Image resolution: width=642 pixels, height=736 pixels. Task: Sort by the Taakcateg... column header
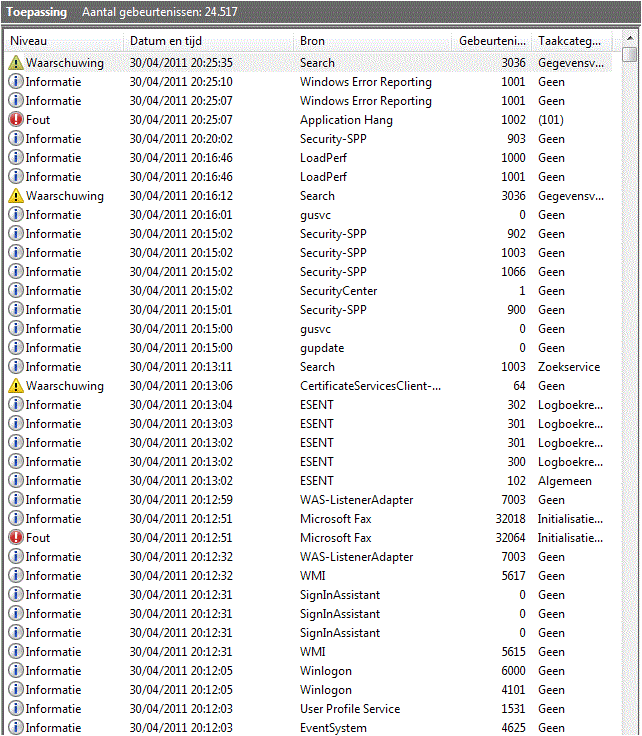point(572,41)
